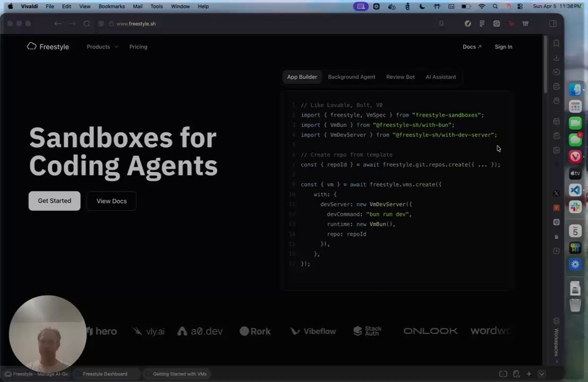Open the Apple menu
588x382 pixels.
(x=11, y=6)
